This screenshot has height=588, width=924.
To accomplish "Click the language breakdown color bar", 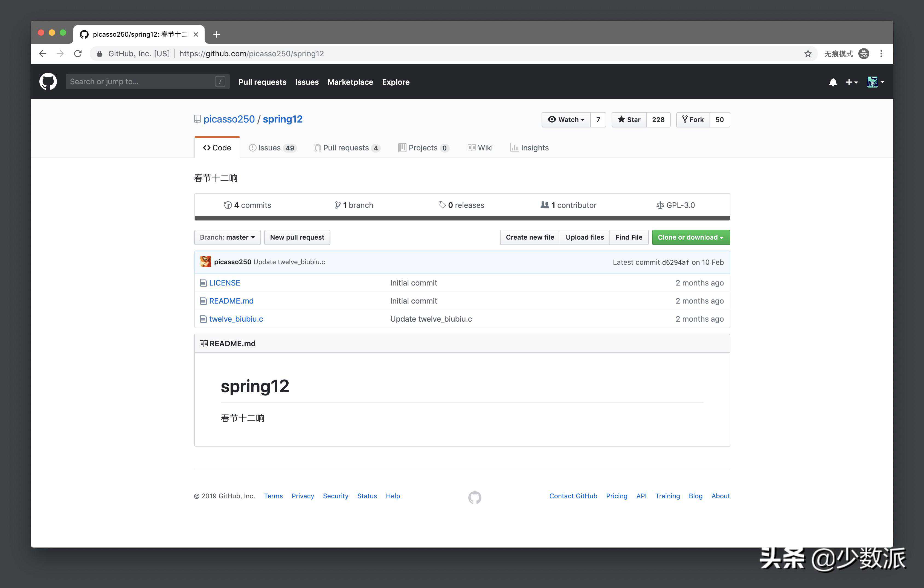I will click(x=462, y=218).
